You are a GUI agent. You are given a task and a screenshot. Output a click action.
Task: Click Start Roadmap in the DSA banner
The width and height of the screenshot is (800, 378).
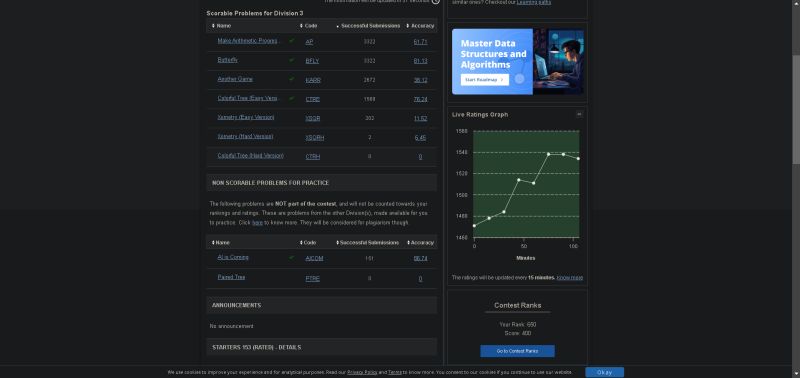tap(484, 80)
